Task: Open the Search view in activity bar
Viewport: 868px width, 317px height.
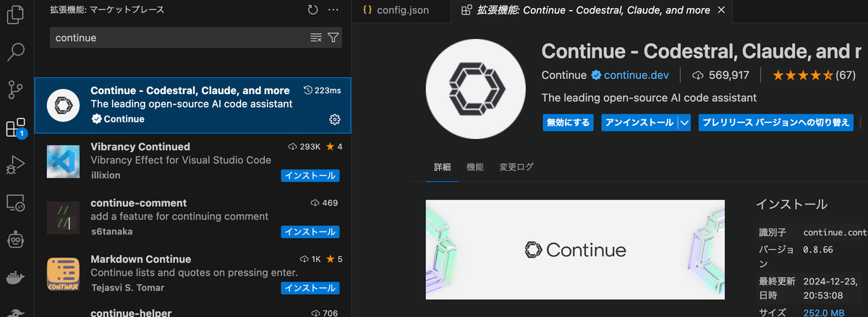Action: tap(16, 52)
